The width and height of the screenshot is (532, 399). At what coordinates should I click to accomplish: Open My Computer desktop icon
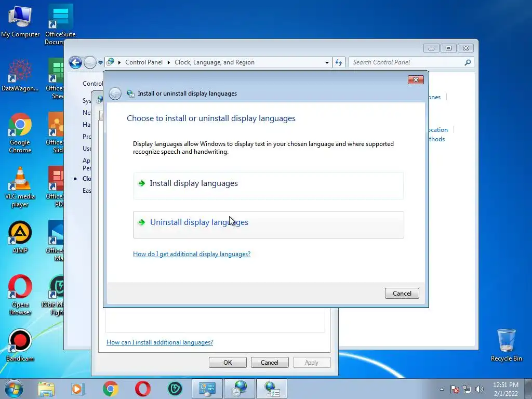20,21
